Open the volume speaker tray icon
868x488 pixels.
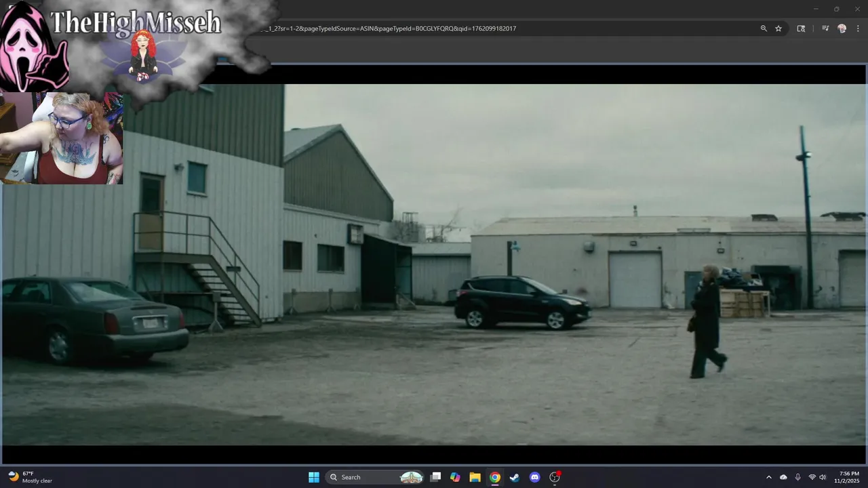pos(823,477)
